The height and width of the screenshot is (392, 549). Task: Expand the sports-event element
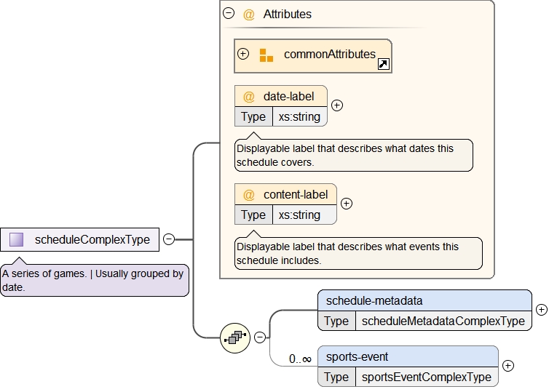pos(508,367)
